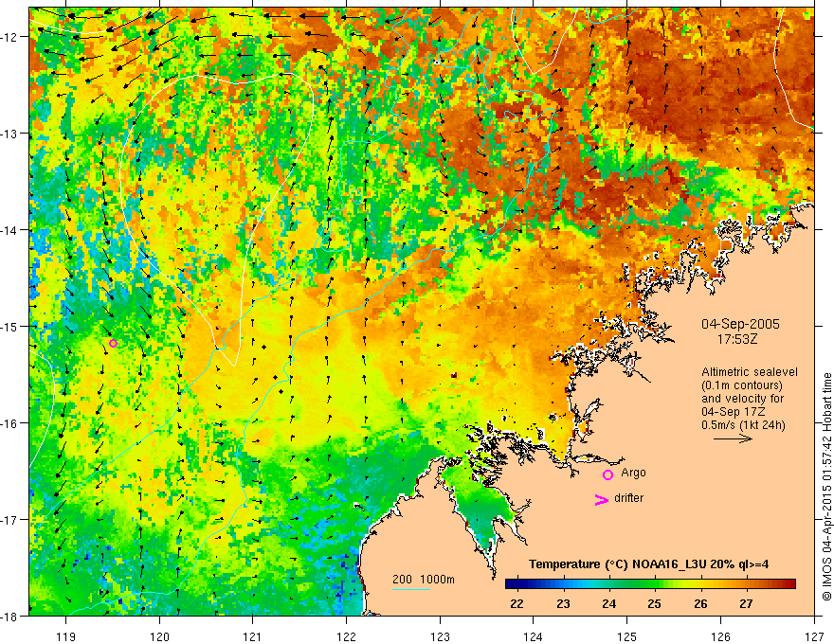Click the velocity scale arrow below '0.5m/s'

733,438
